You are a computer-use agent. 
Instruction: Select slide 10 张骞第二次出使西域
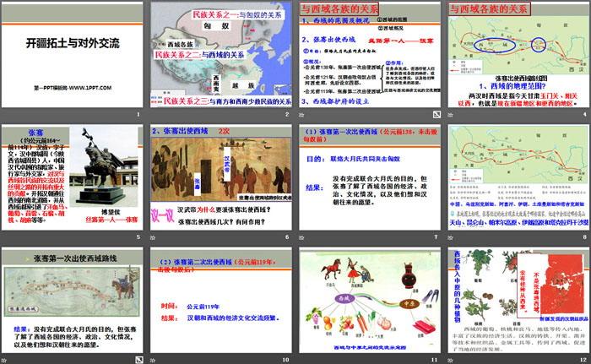pos(221,301)
